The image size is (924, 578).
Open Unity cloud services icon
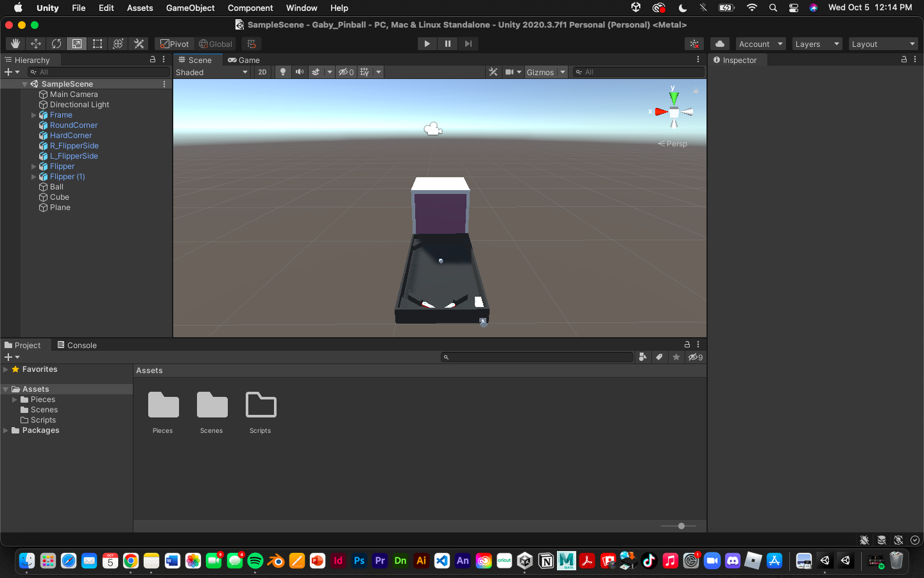tap(720, 44)
